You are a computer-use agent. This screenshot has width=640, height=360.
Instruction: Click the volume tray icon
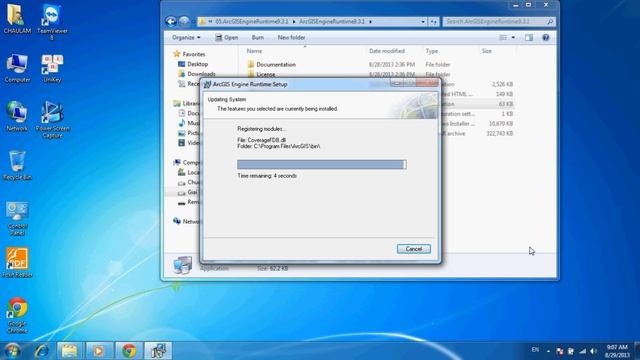593,351
